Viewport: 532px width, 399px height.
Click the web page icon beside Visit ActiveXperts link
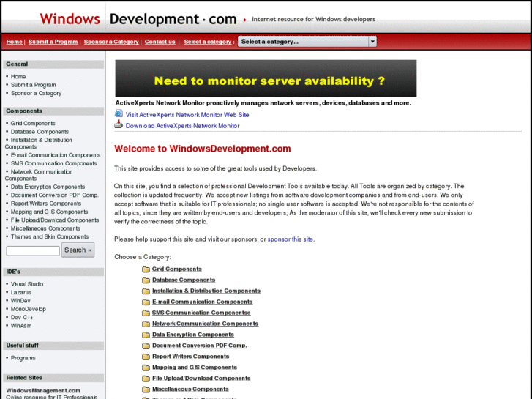(119, 113)
